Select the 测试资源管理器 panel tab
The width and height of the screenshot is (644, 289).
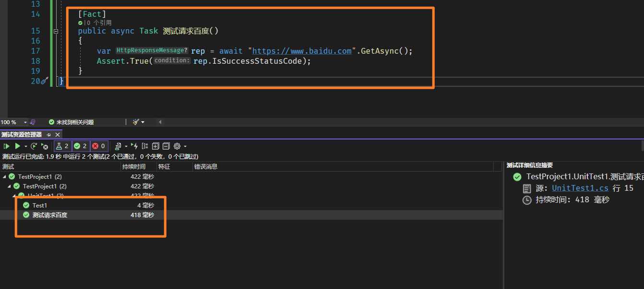(x=22, y=135)
